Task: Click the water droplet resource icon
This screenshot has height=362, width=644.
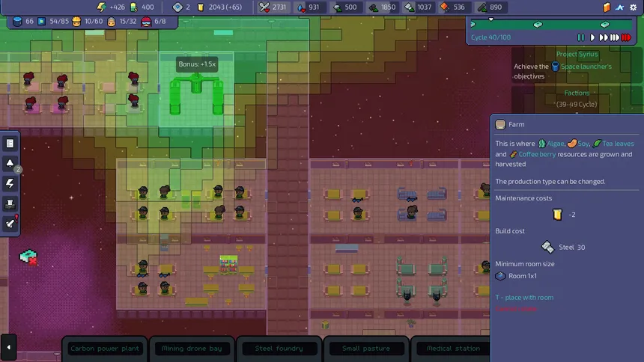Action: (x=301, y=7)
